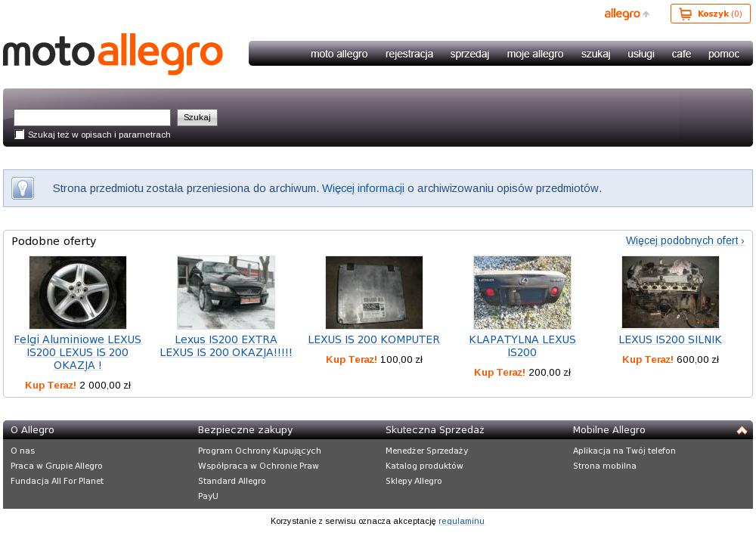This screenshot has width=756, height=536.
Task: Open the 'moto allegro' menu item
Action: point(339,54)
